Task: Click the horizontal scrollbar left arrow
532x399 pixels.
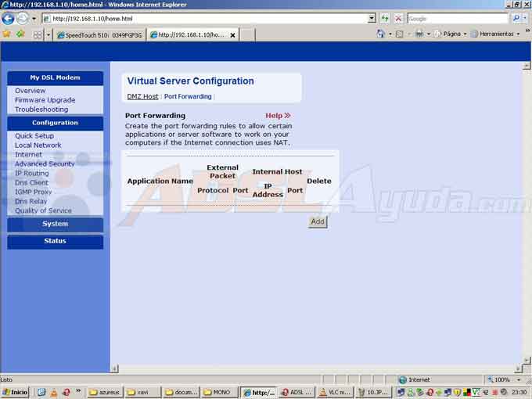Action: coord(115,368)
